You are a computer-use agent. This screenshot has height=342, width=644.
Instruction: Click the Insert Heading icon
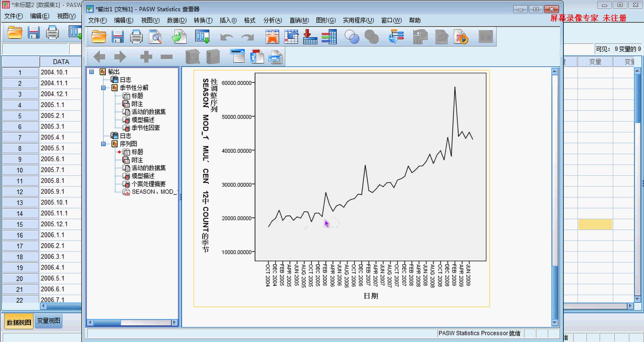coord(238,56)
